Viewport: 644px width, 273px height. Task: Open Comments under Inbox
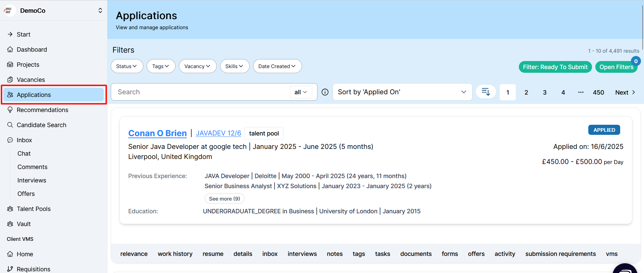pyautogui.click(x=32, y=167)
